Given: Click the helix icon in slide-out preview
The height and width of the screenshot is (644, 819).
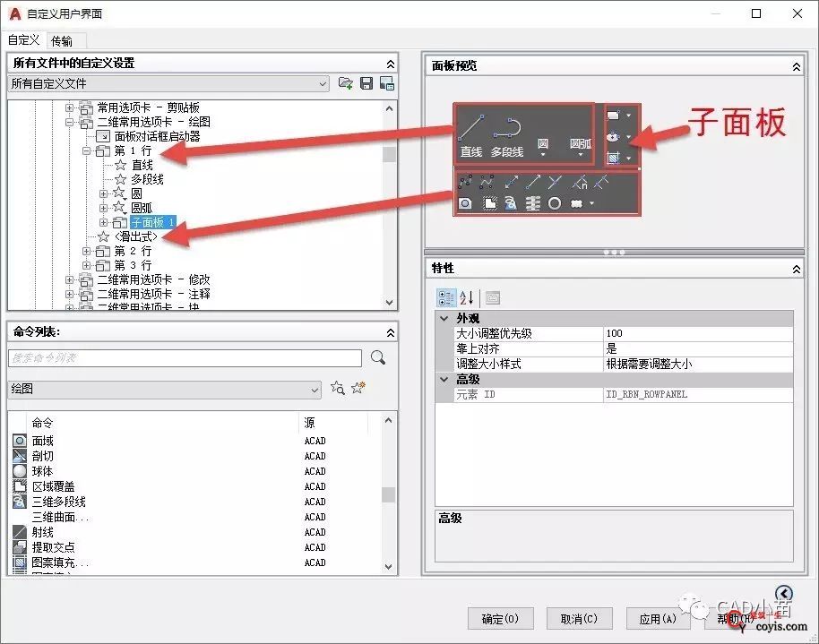Looking at the screenshot, I should (x=532, y=203).
